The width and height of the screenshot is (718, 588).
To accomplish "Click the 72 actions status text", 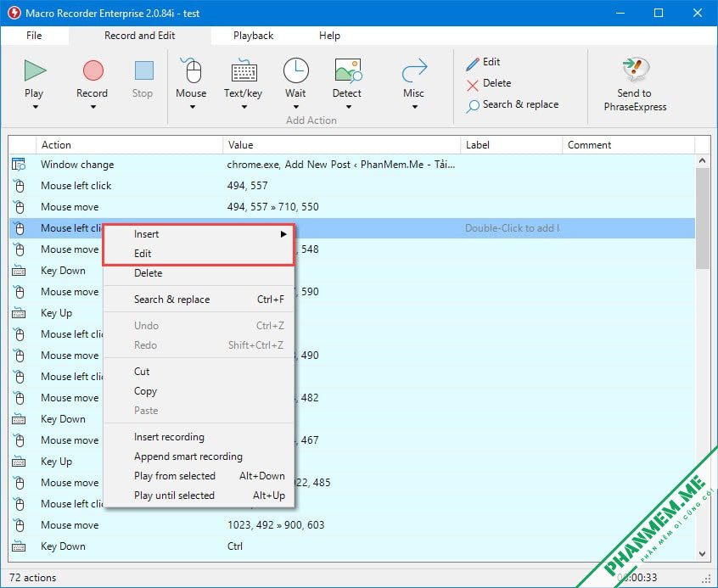I will click(x=32, y=578).
